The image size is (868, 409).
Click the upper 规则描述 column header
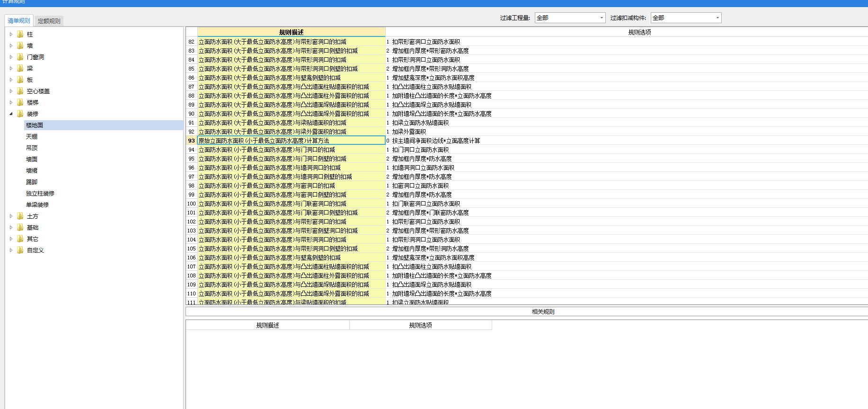click(x=291, y=32)
